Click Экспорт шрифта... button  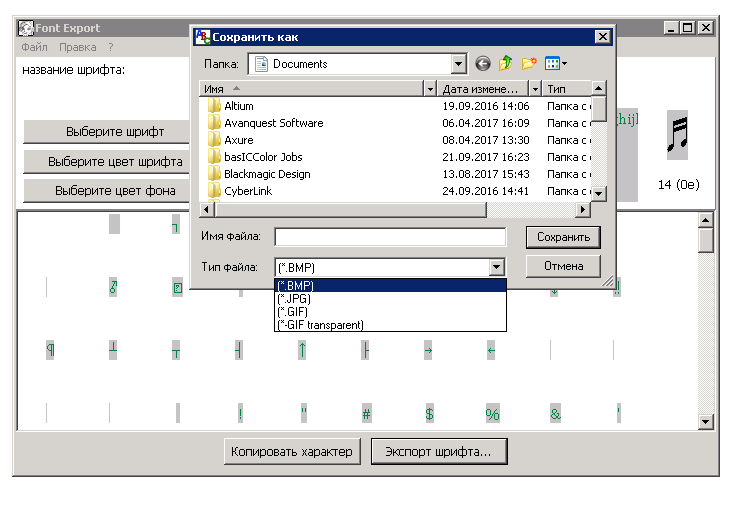[x=439, y=452]
